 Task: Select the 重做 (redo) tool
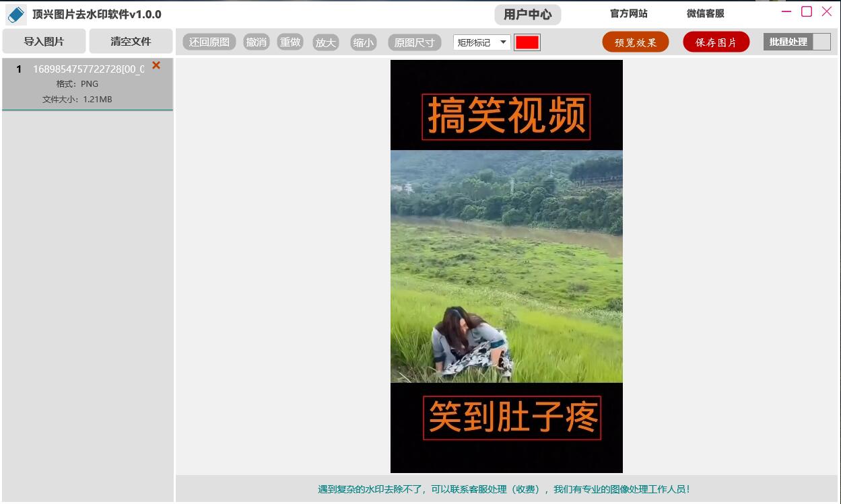290,41
